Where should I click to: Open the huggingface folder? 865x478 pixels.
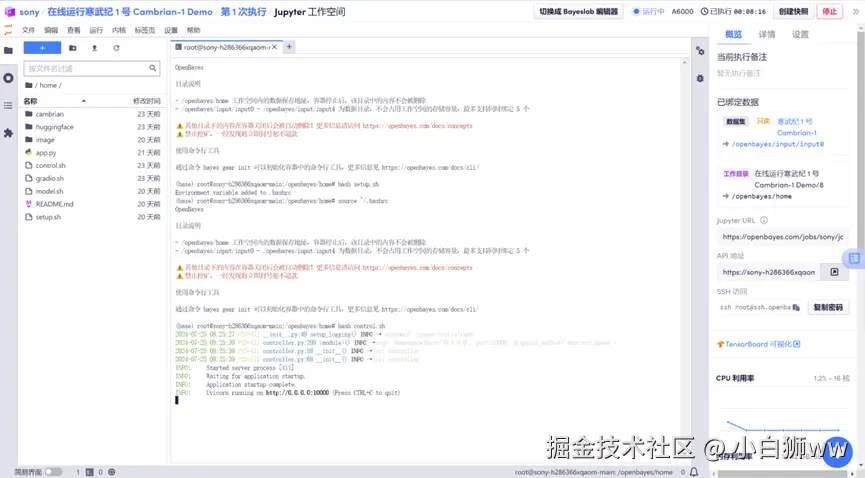54,127
